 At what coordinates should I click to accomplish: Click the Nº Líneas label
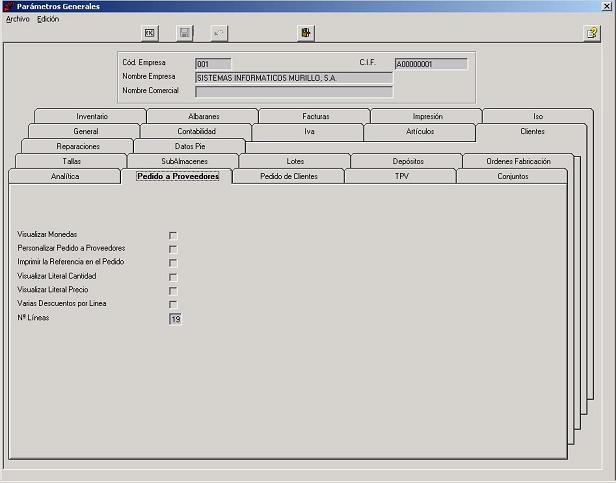click(x=33, y=318)
